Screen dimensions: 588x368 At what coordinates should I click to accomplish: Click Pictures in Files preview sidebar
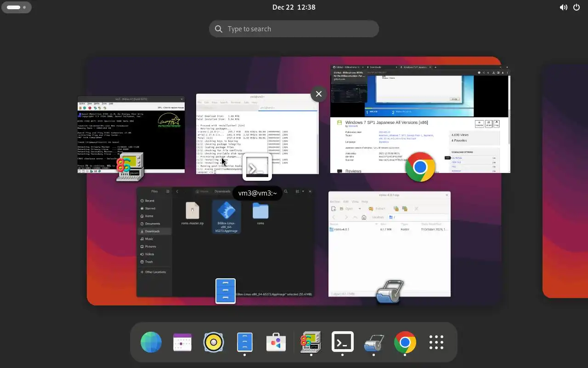click(x=151, y=247)
